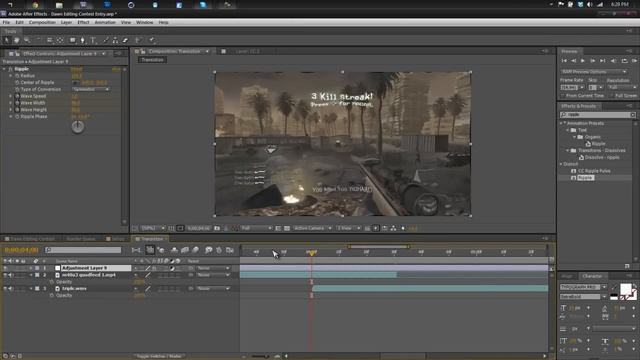Click the timeline current-time indicator
The width and height of the screenshot is (640, 360).
[x=311, y=253]
